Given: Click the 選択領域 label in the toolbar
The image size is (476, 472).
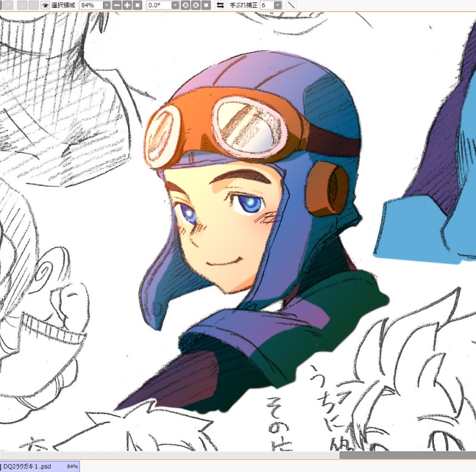Looking at the screenshot, I should [63, 5].
